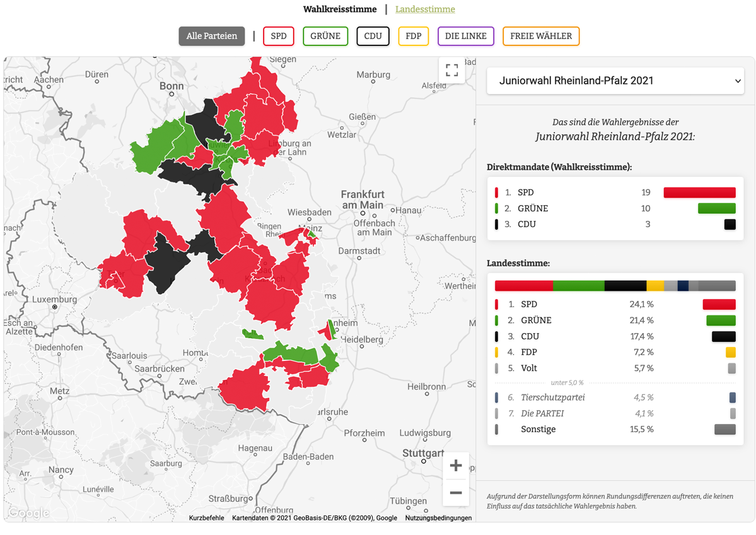Switch to Landesstimme tab
Image resolution: width=756 pixels, height=535 pixels.
[425, 9]
